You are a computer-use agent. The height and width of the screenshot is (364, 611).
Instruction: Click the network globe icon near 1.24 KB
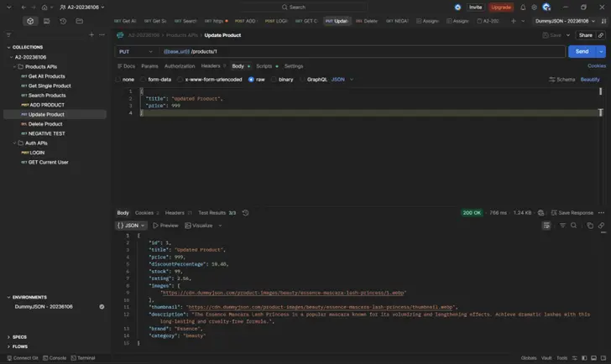coord(540,213)
